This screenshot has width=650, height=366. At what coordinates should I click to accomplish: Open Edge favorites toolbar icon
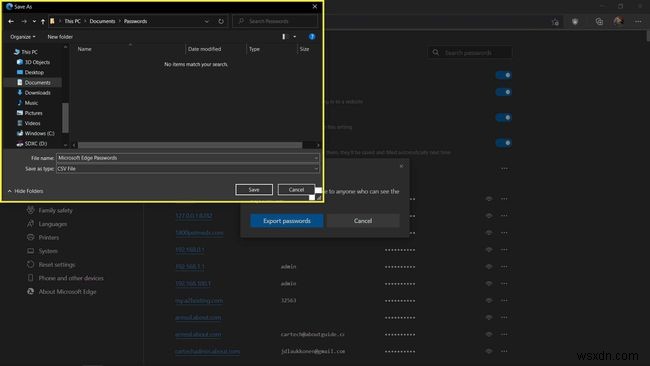tap(555, 22)
